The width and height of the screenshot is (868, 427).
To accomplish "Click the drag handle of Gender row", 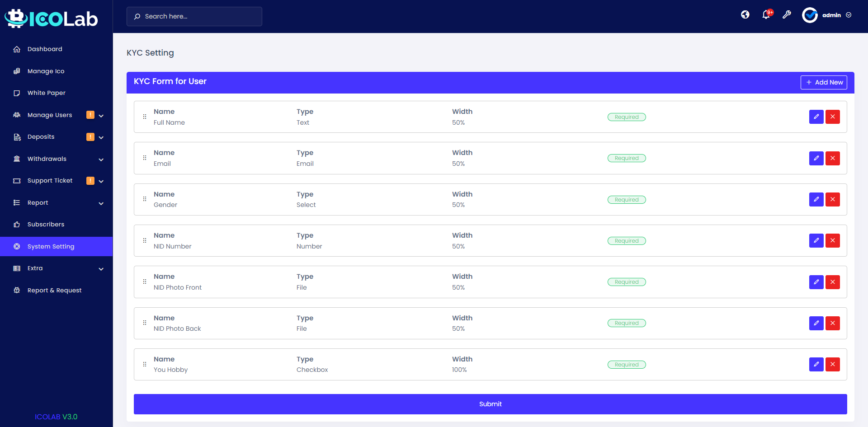I will tap(145, 199).
